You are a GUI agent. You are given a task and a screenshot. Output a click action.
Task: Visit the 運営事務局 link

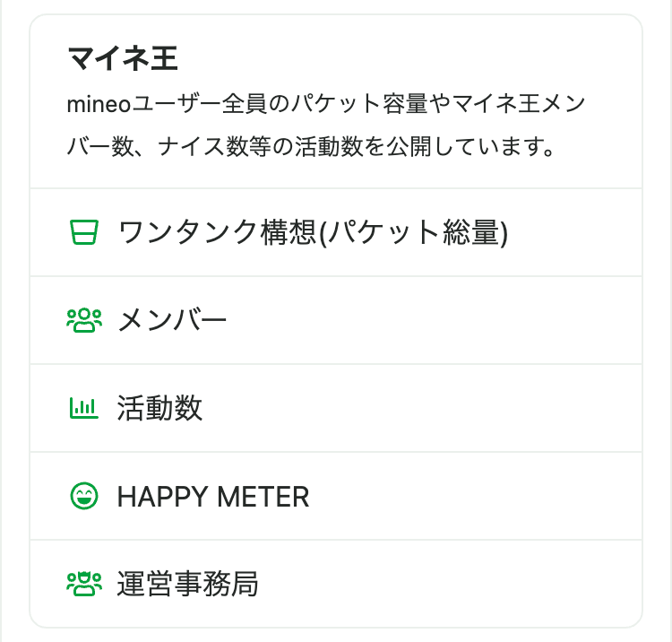(x=187, y=585)
